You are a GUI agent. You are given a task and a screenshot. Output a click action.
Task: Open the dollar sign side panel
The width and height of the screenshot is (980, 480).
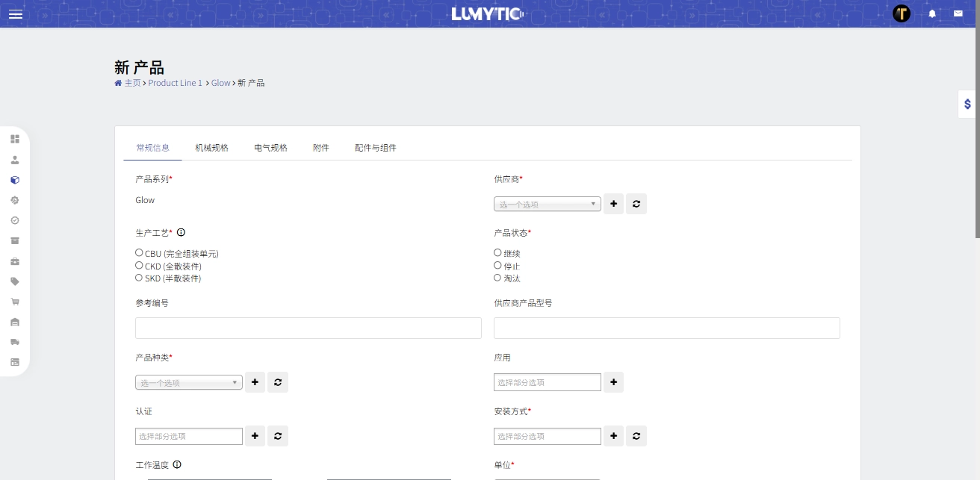coord(967,105)
